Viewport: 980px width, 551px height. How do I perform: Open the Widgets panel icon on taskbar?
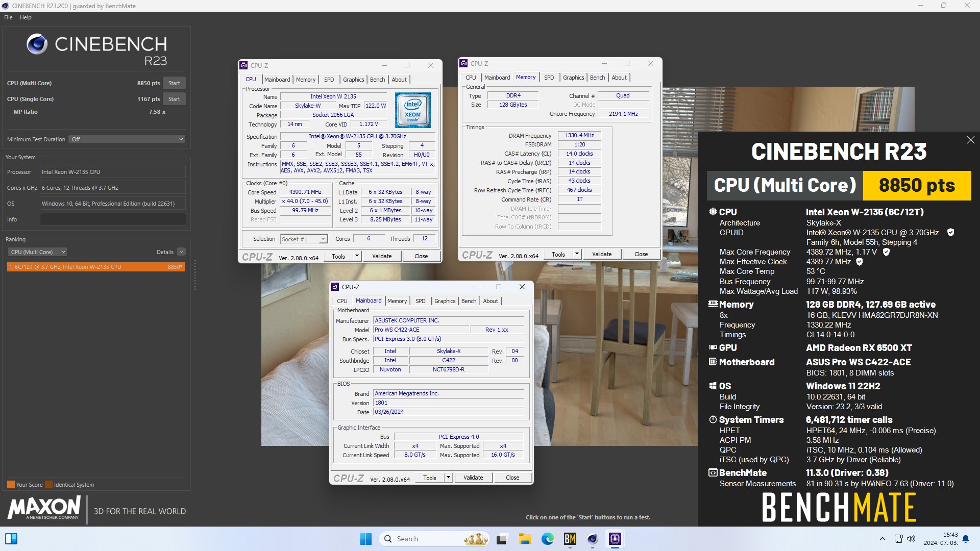pyautogui.click(x=11, y=539)
